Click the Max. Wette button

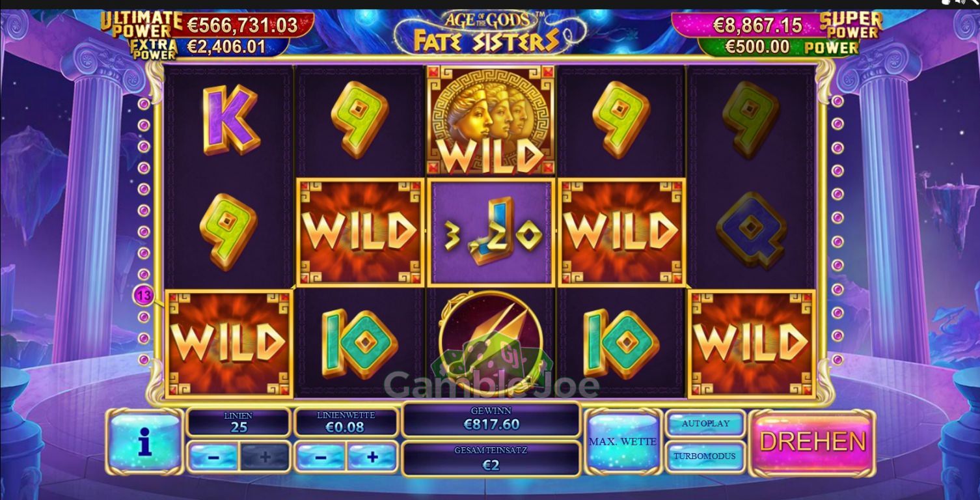[623, 441]
